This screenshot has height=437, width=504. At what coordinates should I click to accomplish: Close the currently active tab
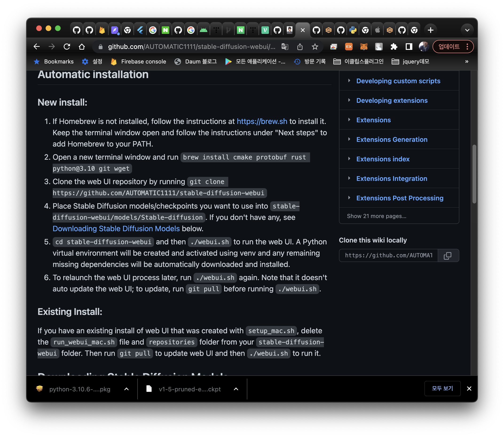coord(303,30)
